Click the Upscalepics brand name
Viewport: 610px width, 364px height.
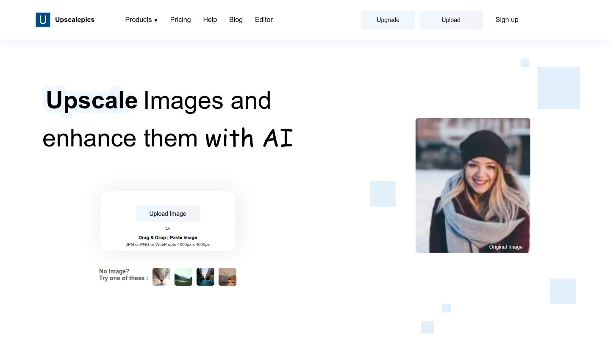pos(75,20)
